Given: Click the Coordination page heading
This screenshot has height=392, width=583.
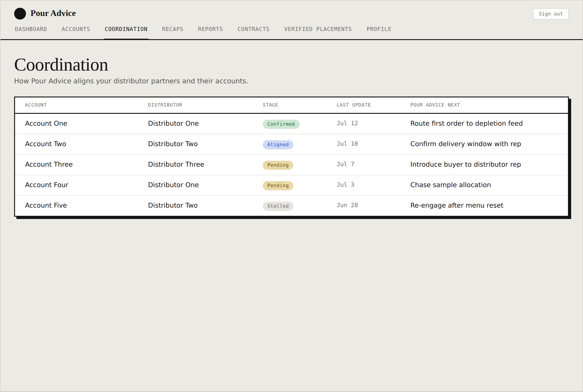Looking at the screenshot, I should pos(61,65).
